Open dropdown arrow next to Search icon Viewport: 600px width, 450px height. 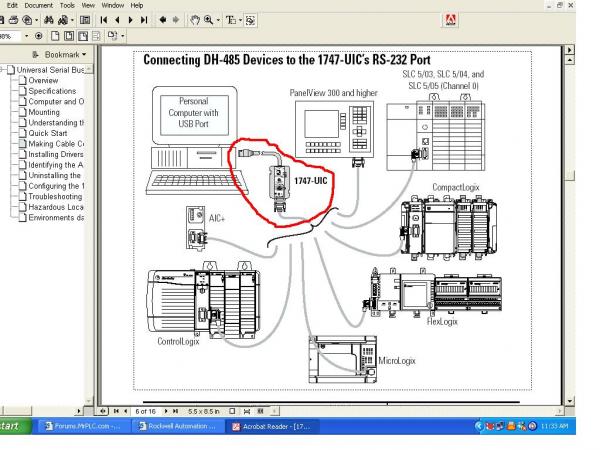(x=72, y=20)
